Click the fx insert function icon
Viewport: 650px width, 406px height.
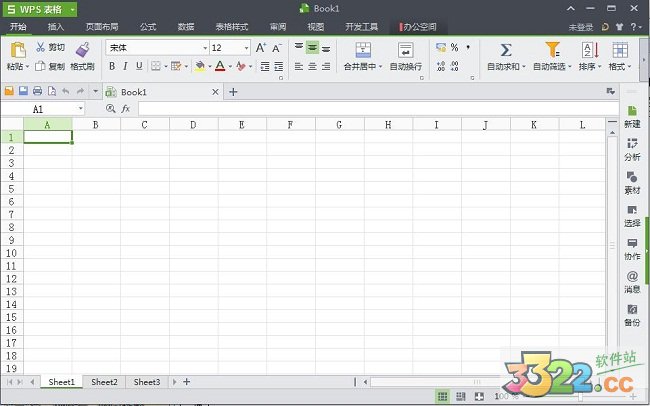126,109
